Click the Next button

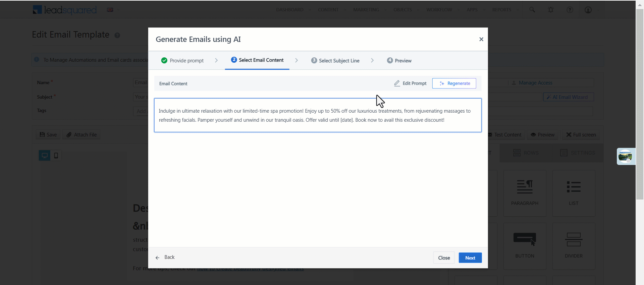(x=470, y=258)
